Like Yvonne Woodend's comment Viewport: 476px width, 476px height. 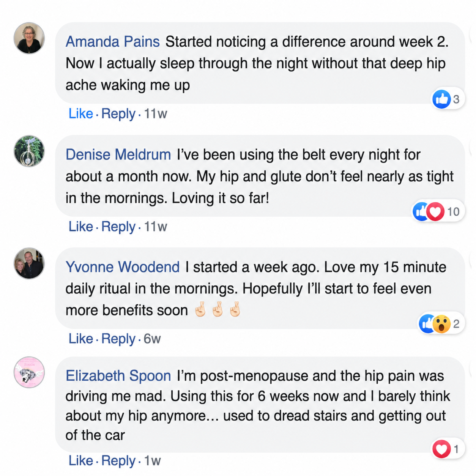81,339
